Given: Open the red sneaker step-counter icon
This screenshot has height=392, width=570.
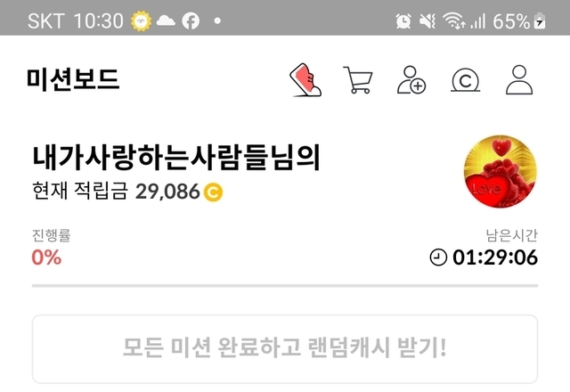Looking at the screenshot, I should [x=305, y=79].
